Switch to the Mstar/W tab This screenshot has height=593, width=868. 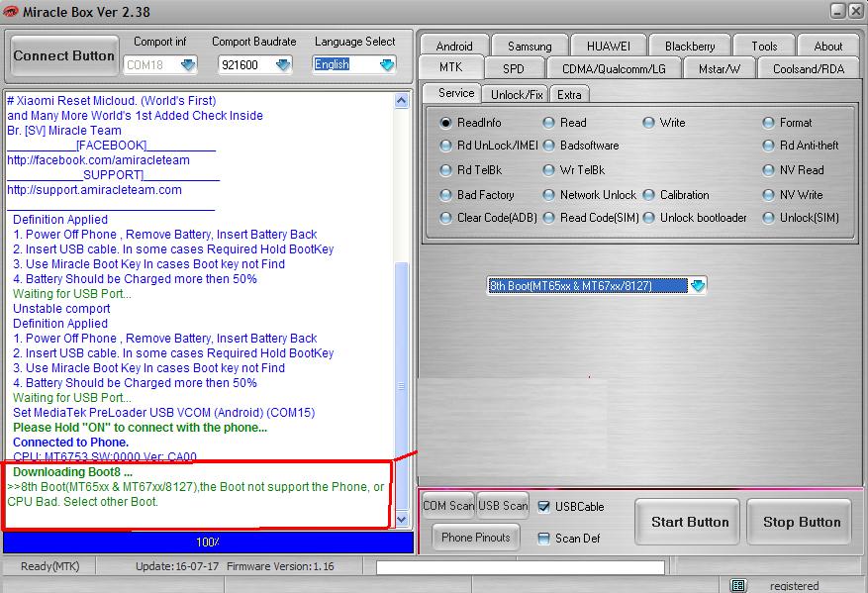pyautogui.click(x=720, y=68)
